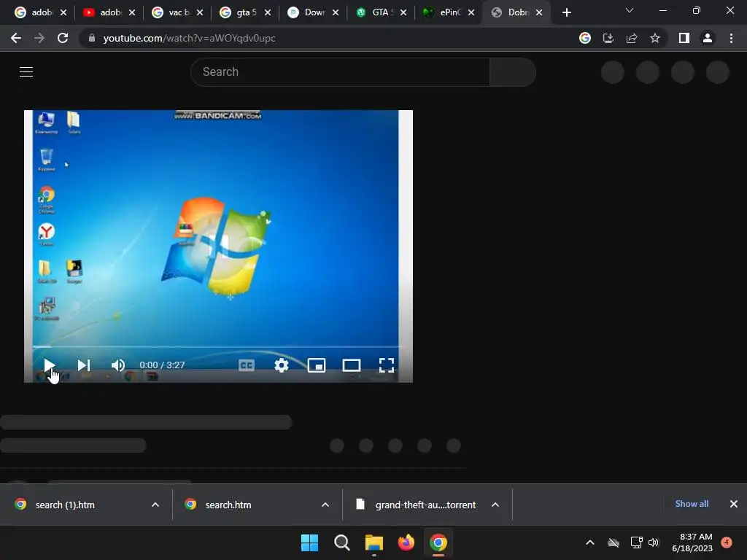Click the address bar URL
The height and width of the screenshot is (560, 747).
point(189,38)
